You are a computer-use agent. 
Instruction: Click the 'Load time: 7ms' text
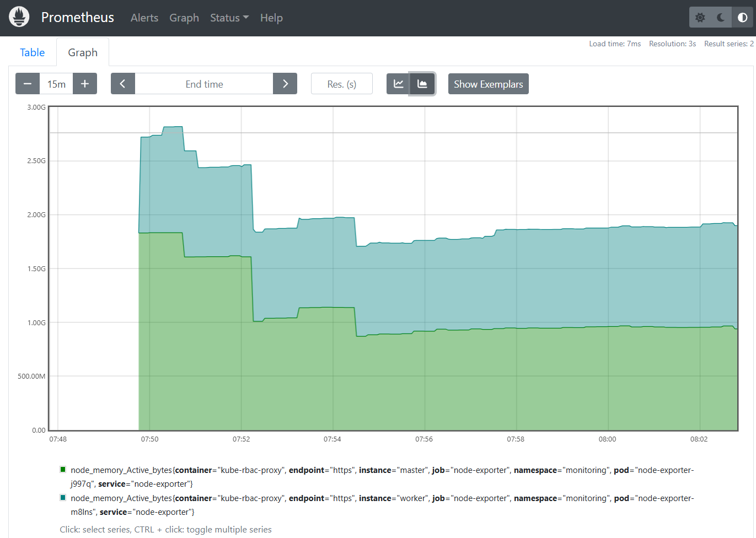[615, 44]
